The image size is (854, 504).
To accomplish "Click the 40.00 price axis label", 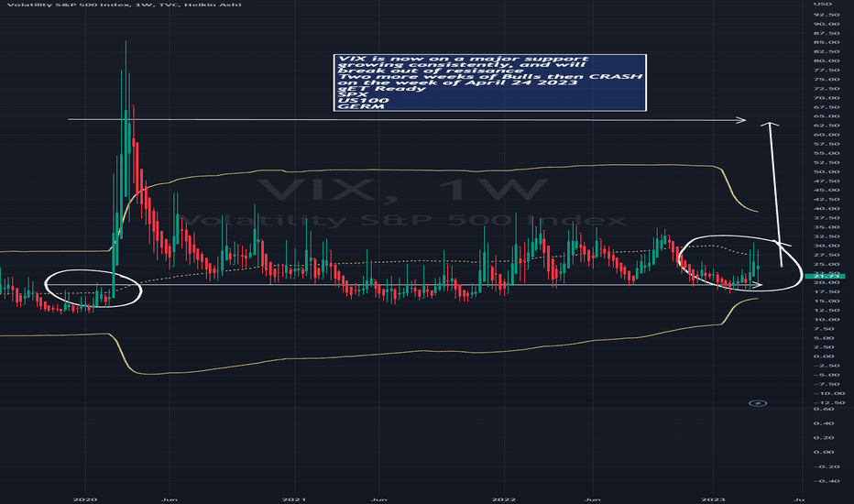I will pyautogui.click(x=827, y=209).
